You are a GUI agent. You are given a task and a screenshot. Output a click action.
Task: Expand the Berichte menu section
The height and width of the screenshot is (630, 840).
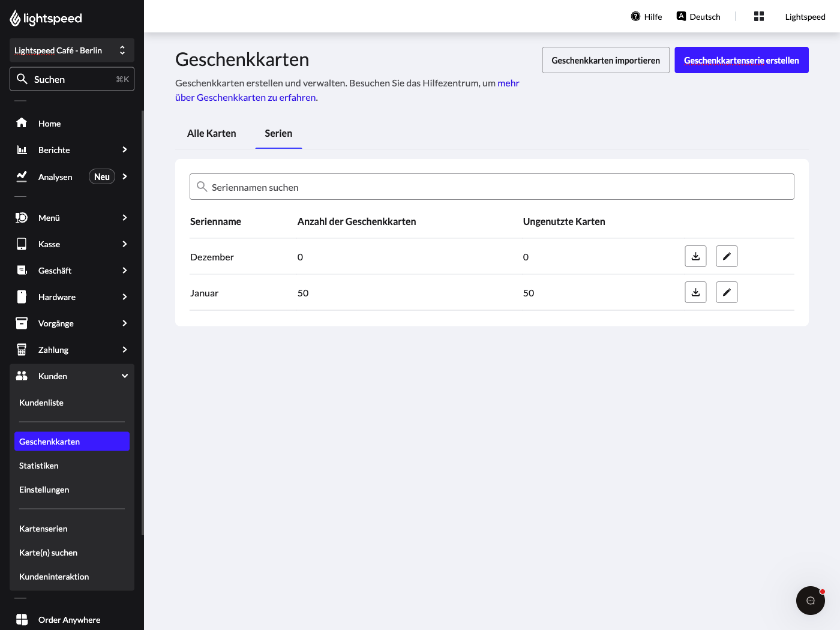[72, 149]
